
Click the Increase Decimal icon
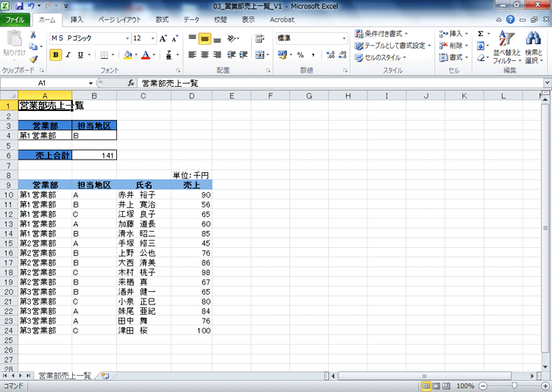[x=330, y=55]
